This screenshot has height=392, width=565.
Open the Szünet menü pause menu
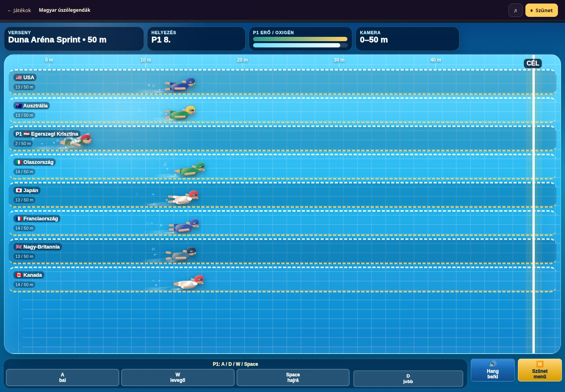pos(540,370)
